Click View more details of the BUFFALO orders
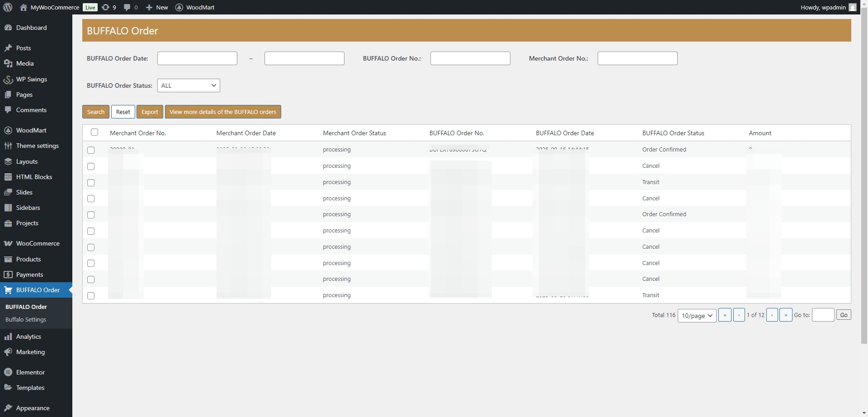This screenshot has height=417, width=868. click(223, 112)
